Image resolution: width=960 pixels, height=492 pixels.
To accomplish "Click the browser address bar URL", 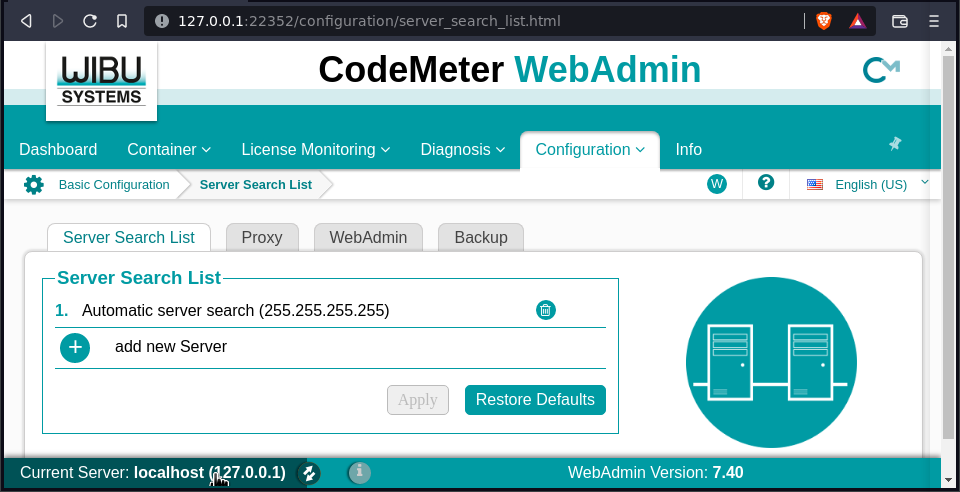I will point(369,21).
